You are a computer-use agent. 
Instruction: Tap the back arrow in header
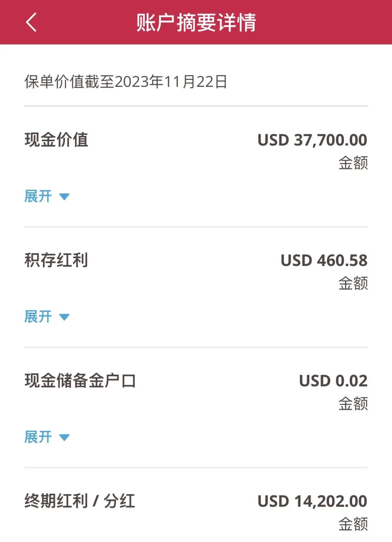coord(32,22)
